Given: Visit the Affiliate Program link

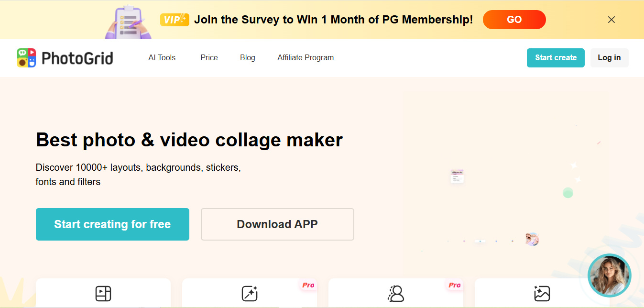Looking at the screenshot, I should [306, 58].
